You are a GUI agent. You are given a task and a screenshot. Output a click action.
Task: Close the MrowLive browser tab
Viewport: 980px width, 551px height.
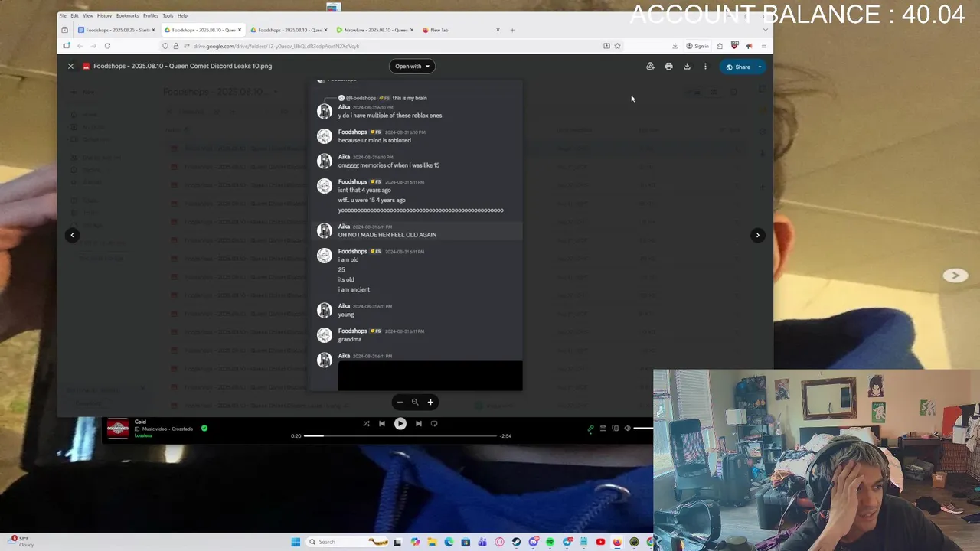pos(412,30)
